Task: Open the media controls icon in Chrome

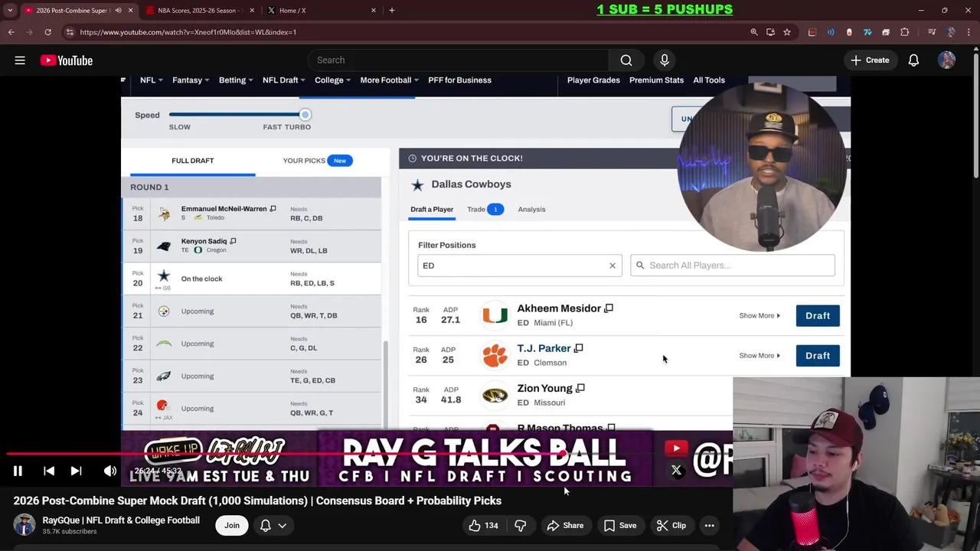Action: click(x=932, y=32)
